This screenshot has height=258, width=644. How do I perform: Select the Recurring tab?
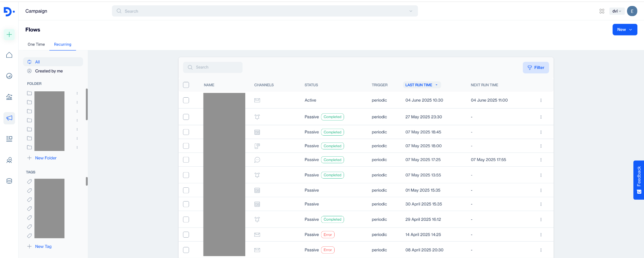tap(63, 45)
